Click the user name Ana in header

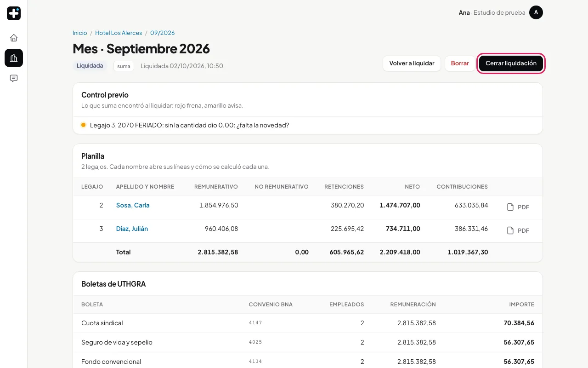[x=464, y=12]
